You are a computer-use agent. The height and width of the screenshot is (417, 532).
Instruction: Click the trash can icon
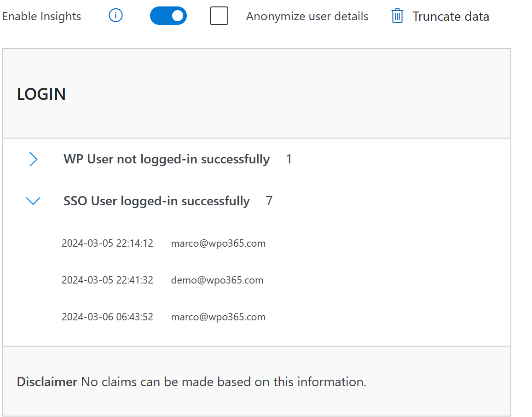[x=397, y=16]
